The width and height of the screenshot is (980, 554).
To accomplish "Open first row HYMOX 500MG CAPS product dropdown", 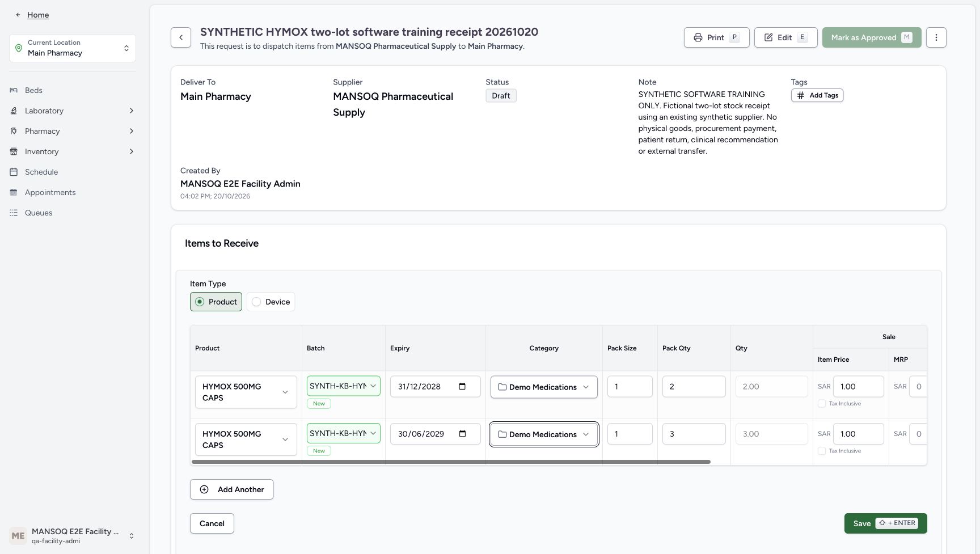I will (246, 392).
